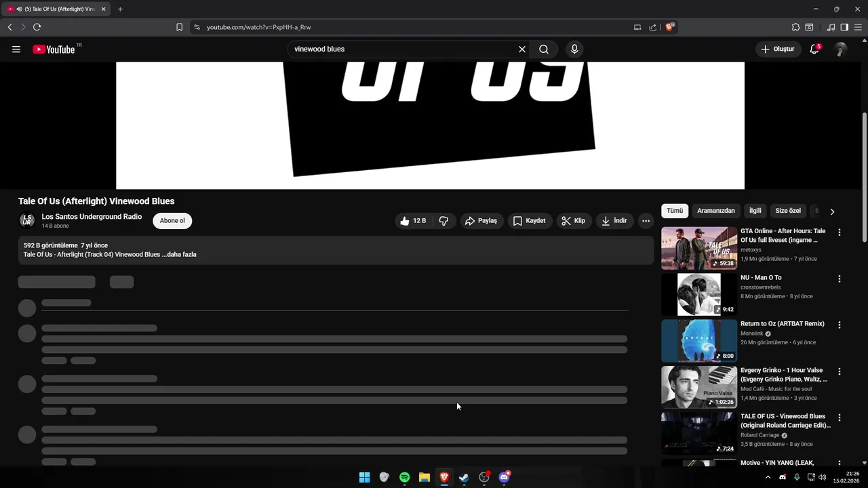Open the Oluştur create menu
The height and width of the screenshot is (488, 868).
777,49
